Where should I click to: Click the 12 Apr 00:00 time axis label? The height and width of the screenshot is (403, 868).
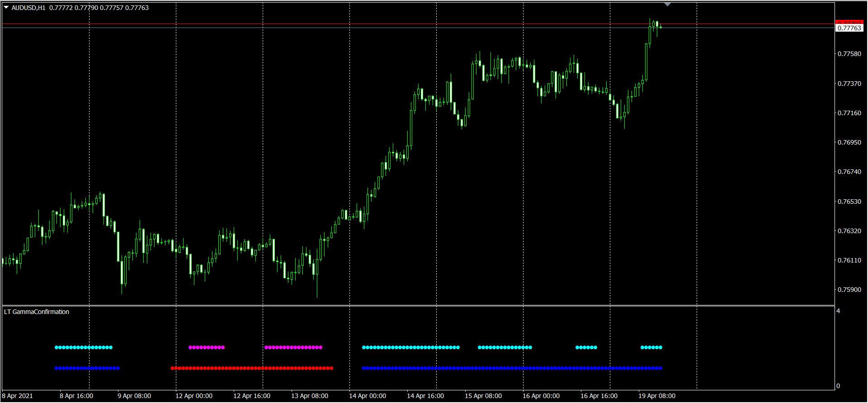pyautogui.click(x=193, y=396)
